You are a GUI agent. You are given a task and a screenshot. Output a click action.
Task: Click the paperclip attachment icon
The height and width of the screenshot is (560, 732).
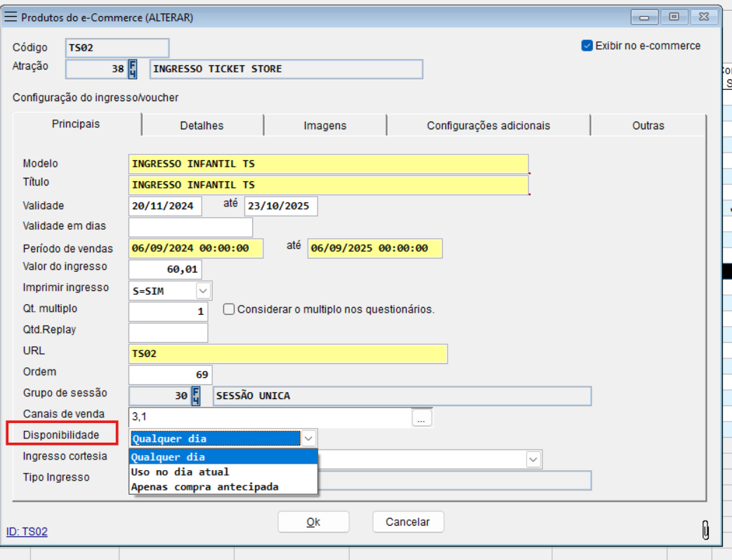[x=705, y=531]
